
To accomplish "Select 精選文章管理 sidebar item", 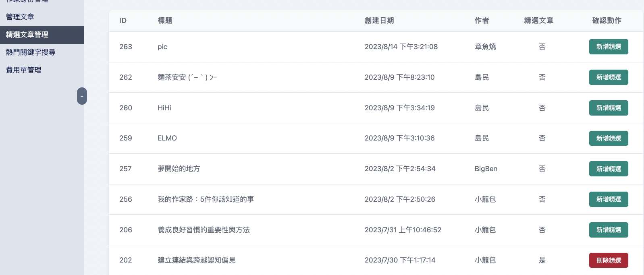I will click(x=27, y=35).
